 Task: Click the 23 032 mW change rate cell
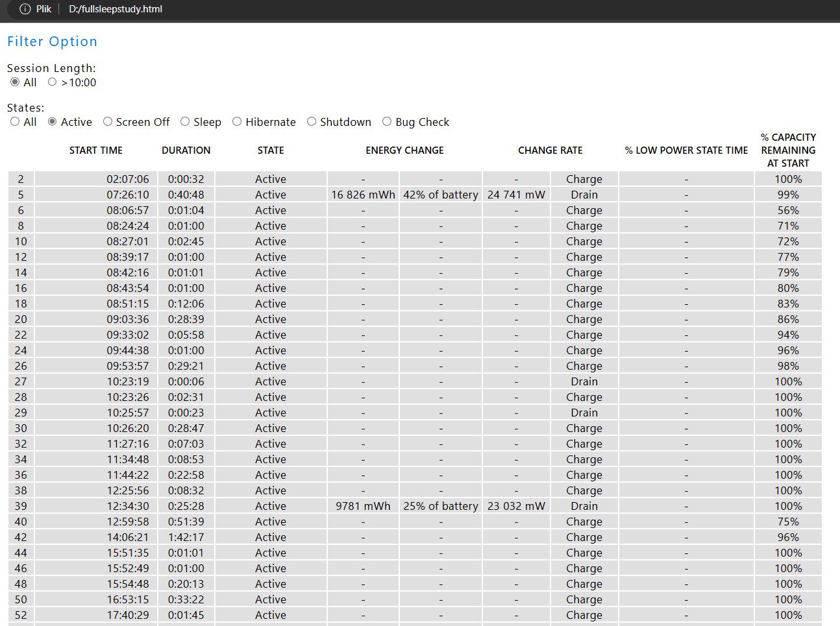pyautogui.click(x=516, y=506)
